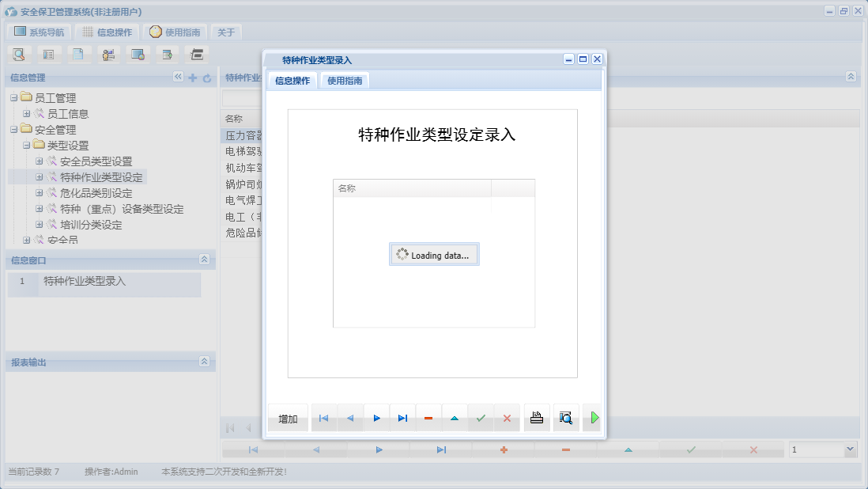Screen dimensions: 868x489
Task: Click the 增加 button in the dialog
Action: 287,418
